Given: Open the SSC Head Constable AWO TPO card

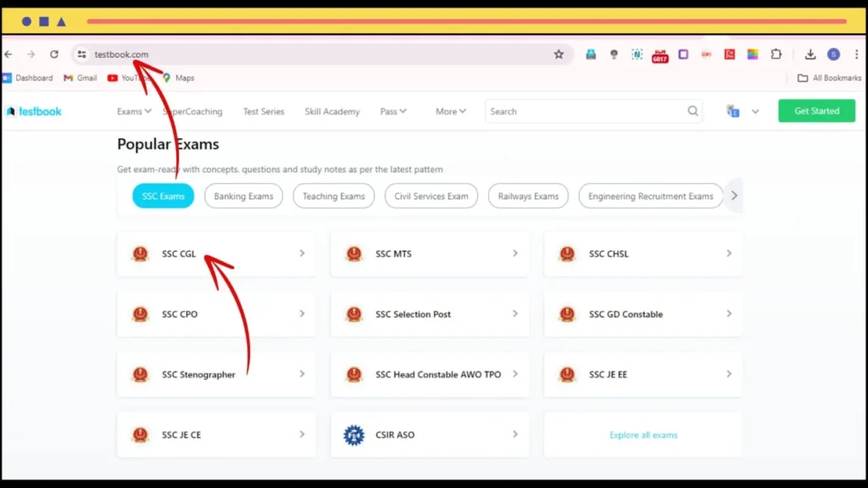Looking at the screenshot, I should pos(430,374).
